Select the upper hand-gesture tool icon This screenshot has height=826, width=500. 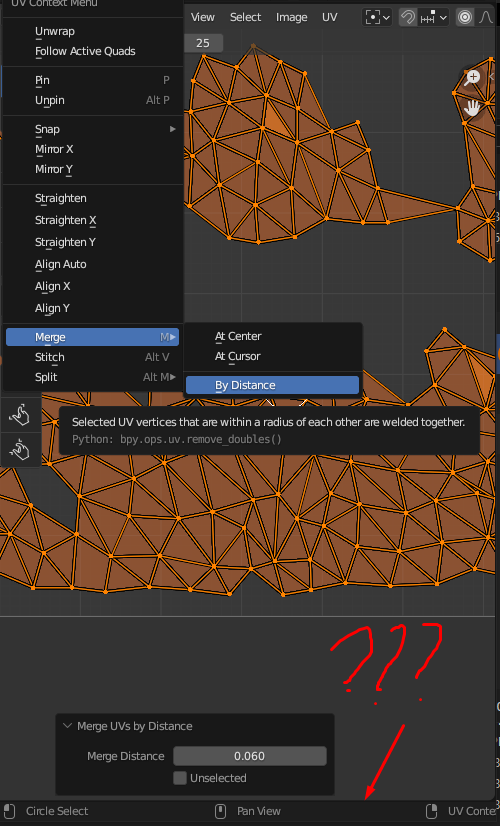click(20, 415)
